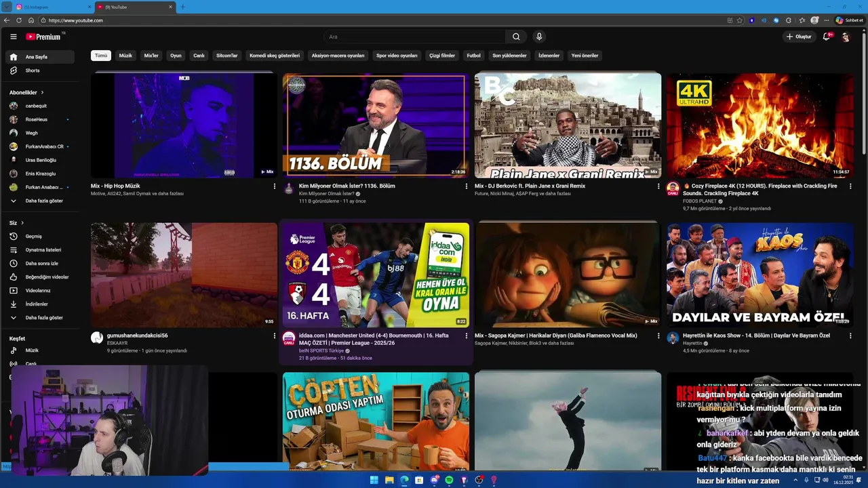
Task: Select the Mix'ler filter chip
Action: (x=151, y=56)
